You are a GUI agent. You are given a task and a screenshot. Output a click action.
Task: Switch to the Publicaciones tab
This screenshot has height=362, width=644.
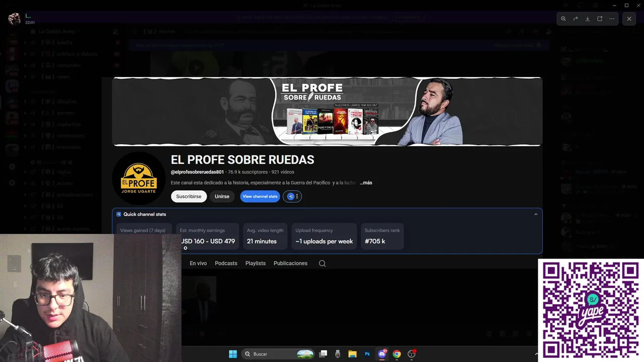pyautogui.click(x=290, y=263)
